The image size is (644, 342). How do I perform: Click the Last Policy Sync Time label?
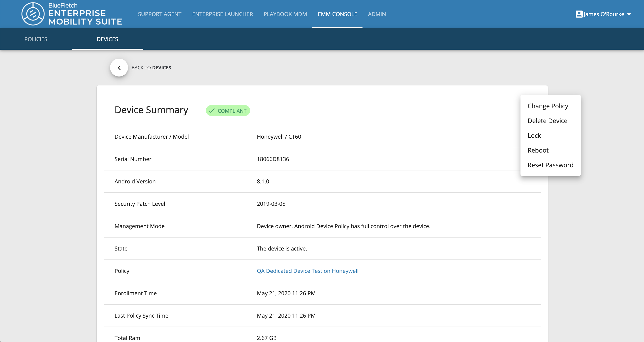click(x=141, y=316)
